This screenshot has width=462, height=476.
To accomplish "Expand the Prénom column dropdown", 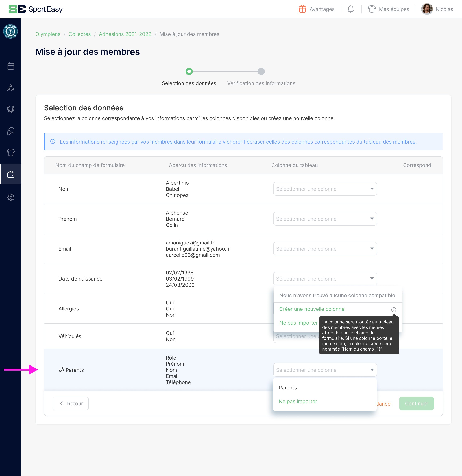I will click(x=325, y=219).
